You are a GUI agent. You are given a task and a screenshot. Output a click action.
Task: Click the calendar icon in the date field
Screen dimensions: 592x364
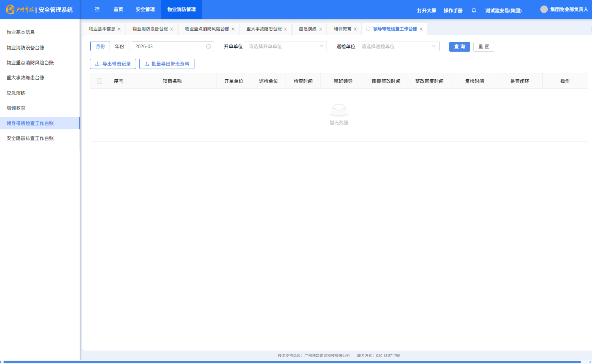[x=209, y=47]
